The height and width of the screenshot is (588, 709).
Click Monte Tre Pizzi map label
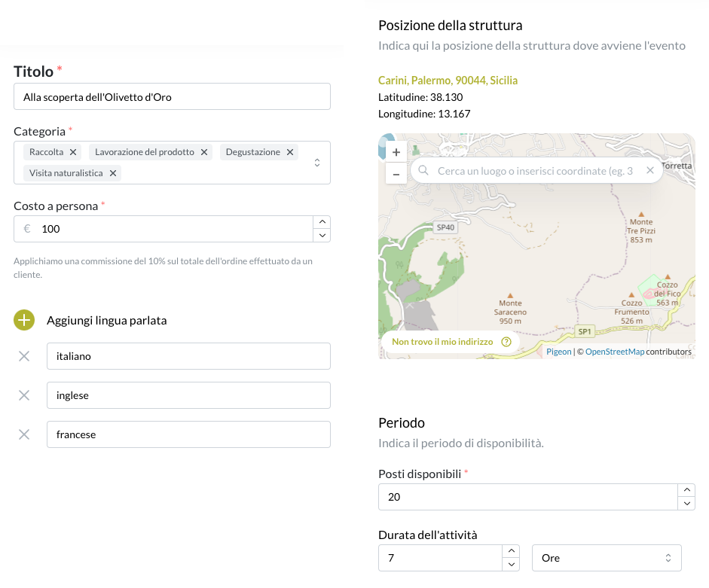point(641,230)
